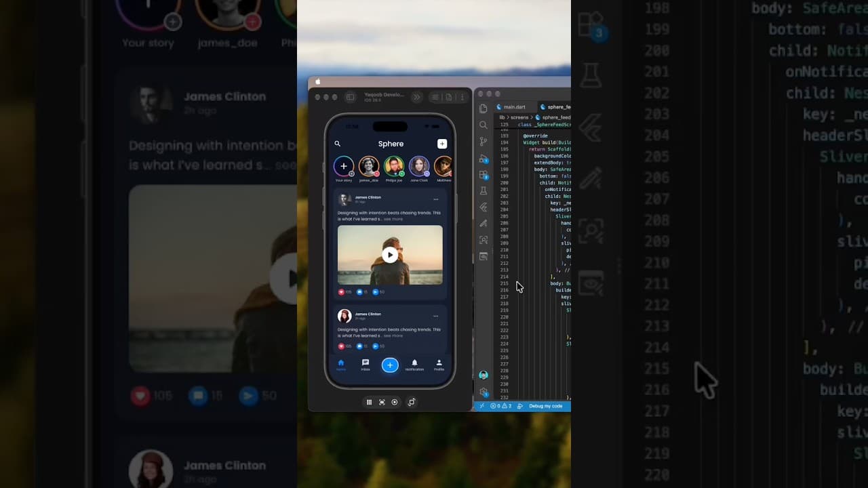The height and width of the screenshot is (488, 868).
Task: Open Search in VS Code activity bar
Action: [484, 125]
